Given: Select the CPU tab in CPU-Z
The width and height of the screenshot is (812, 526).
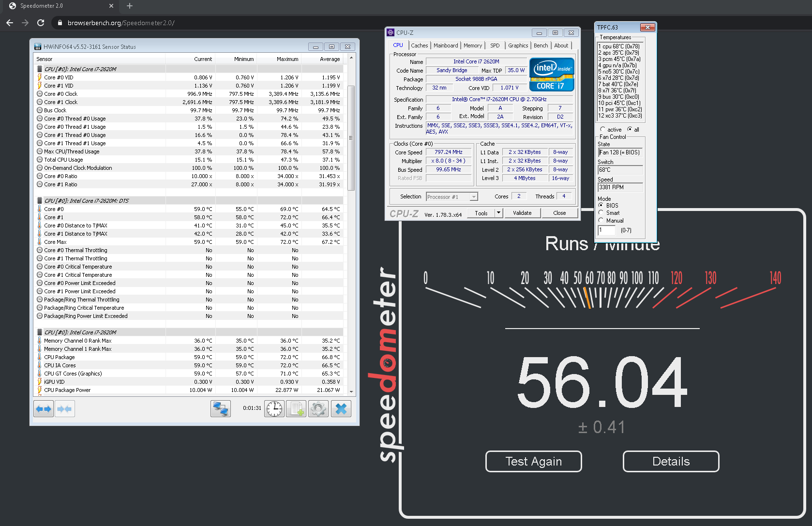Looking at the screenshot, I should pos(398,45).
